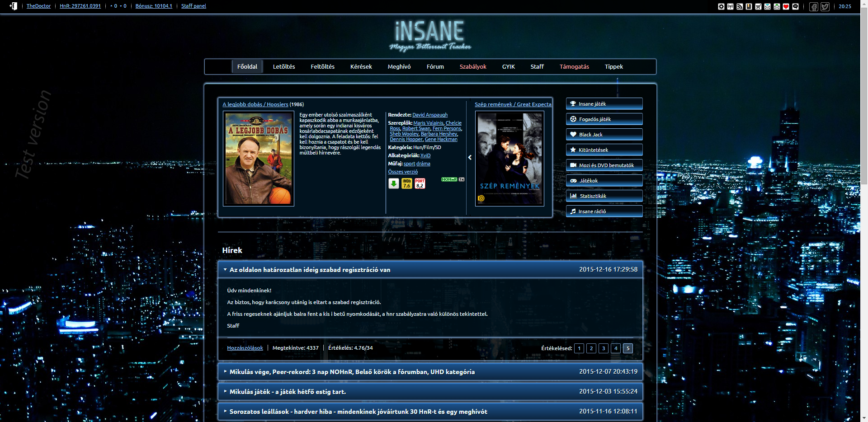Open the RSS feed icon
868x422 pixels.
pos(740,6)
